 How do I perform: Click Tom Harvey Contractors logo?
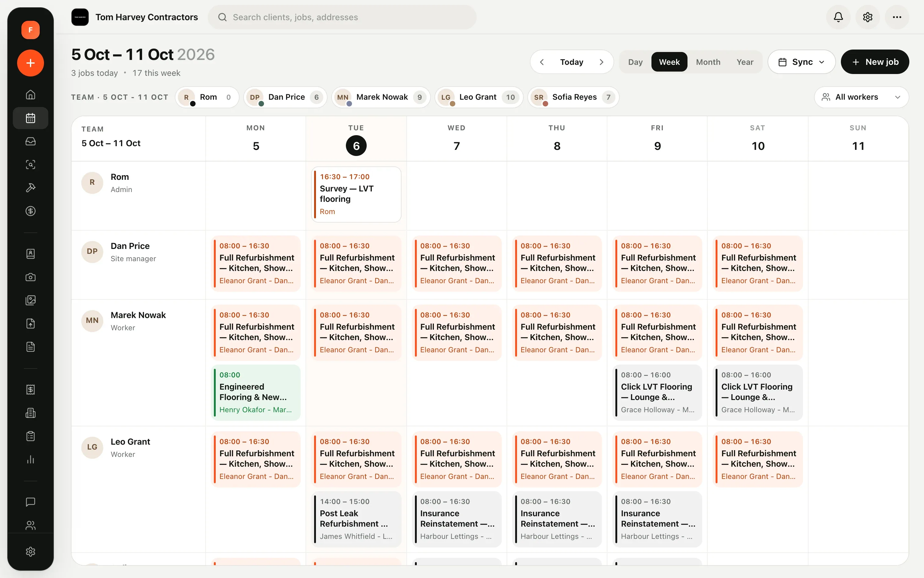[x=80, y=17]
